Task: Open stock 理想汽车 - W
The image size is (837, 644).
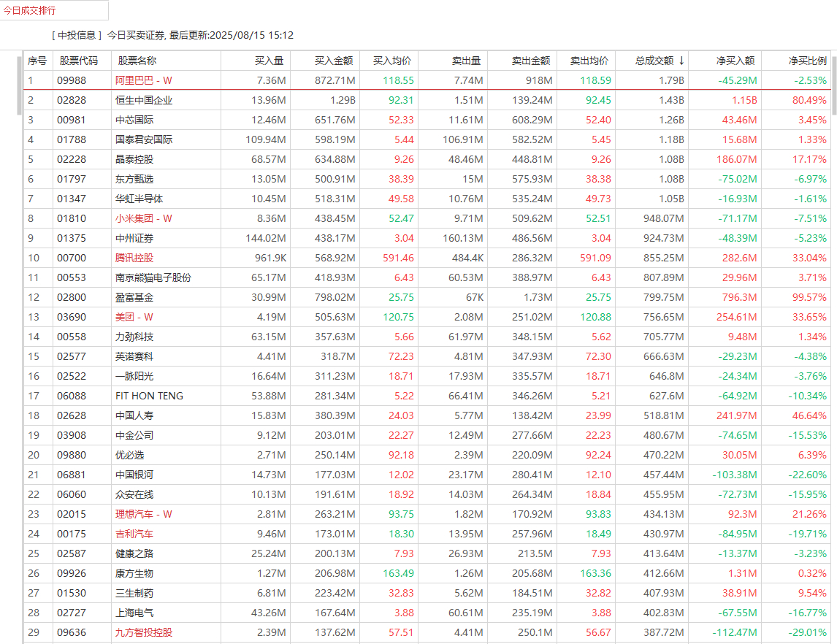Action: (144, 514)
